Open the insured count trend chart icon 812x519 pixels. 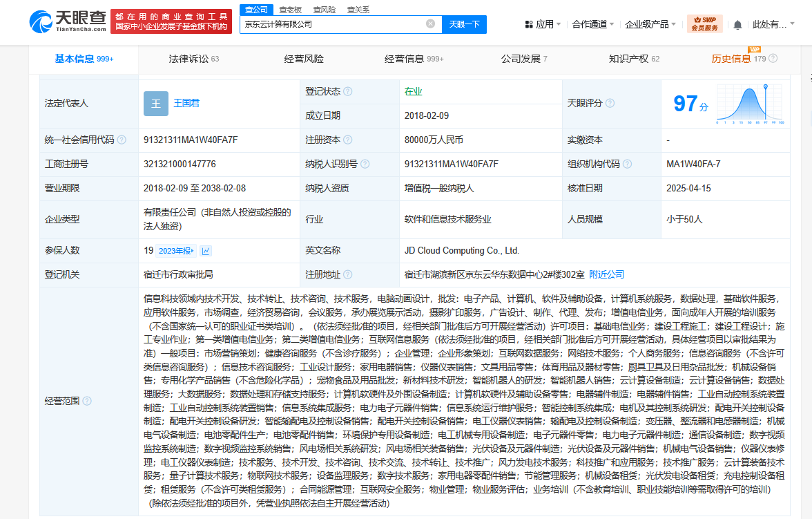[206, 251]
